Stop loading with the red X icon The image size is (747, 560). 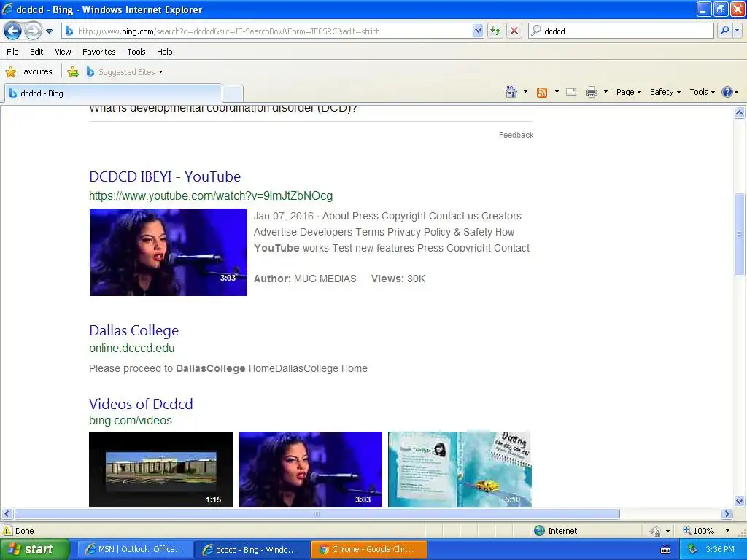coord(514,31)
